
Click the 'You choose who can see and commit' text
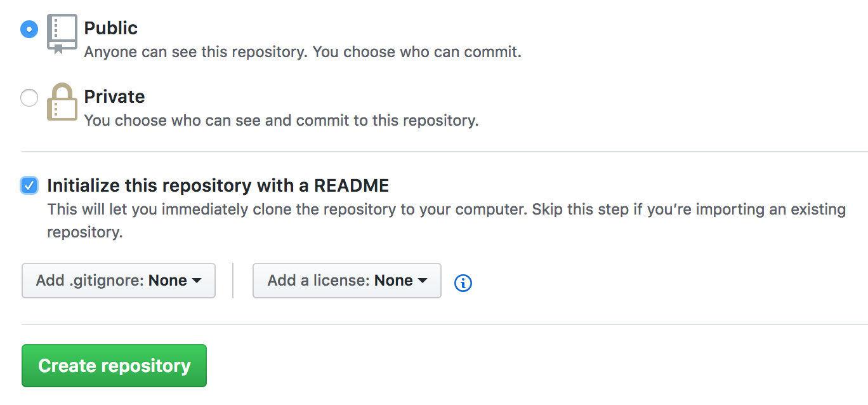point(281,120)
